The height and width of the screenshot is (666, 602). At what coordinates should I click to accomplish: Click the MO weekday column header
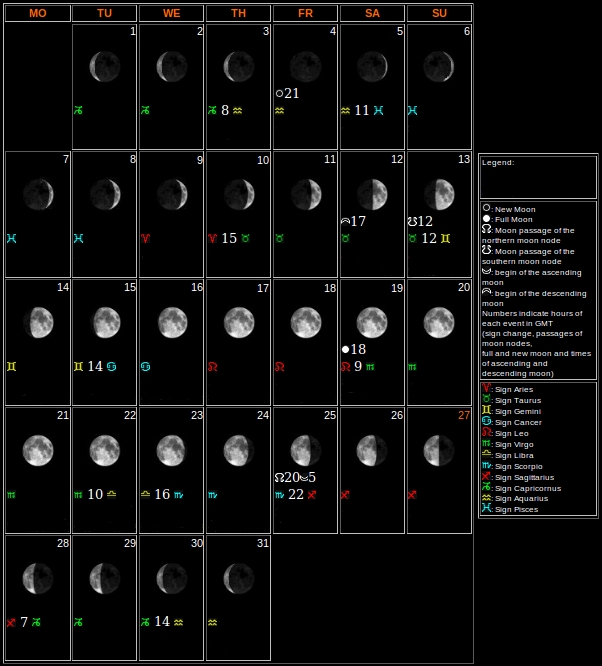37,13
